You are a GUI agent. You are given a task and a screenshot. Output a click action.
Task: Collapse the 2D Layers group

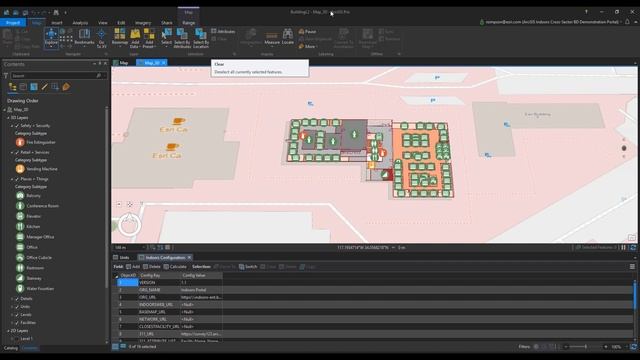(8, 331)
